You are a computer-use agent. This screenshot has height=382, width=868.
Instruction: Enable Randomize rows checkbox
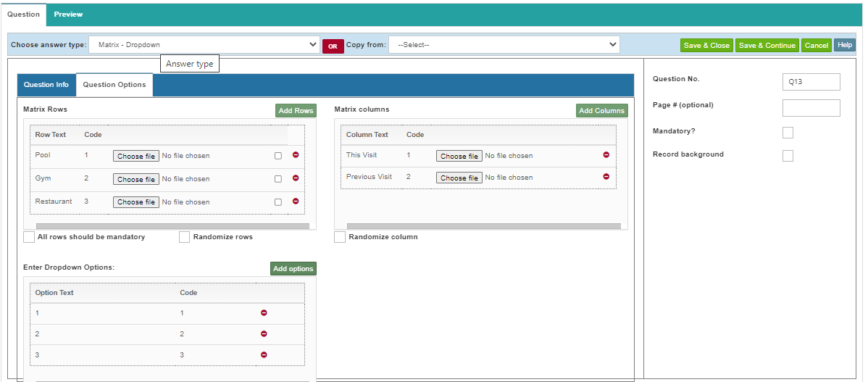point(184,237)
